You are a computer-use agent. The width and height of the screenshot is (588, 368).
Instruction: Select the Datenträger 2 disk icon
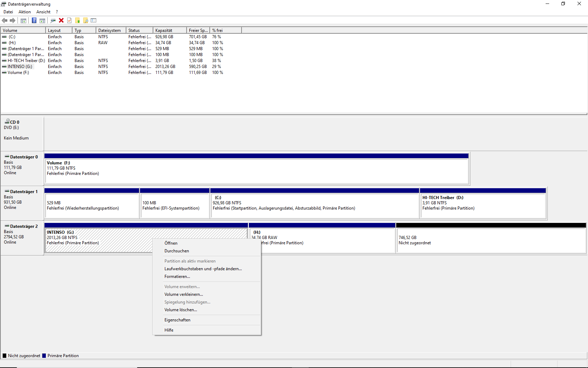[x=7, y=226]
